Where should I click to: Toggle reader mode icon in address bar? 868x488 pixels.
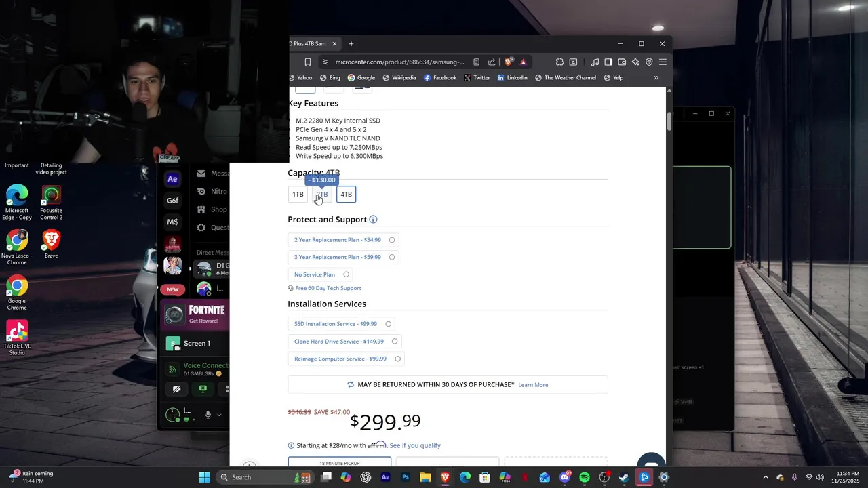pyautogui.click(x=477, y=62)
